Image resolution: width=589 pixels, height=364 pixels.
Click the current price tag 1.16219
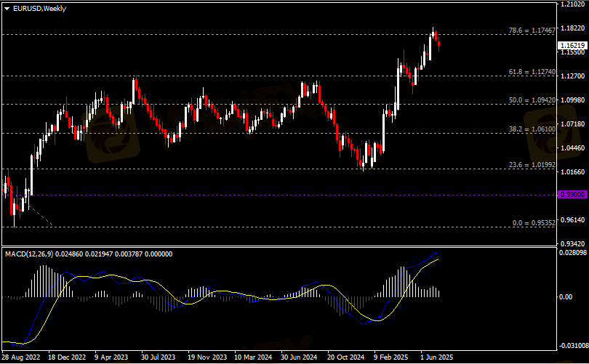tap(572, 45)
